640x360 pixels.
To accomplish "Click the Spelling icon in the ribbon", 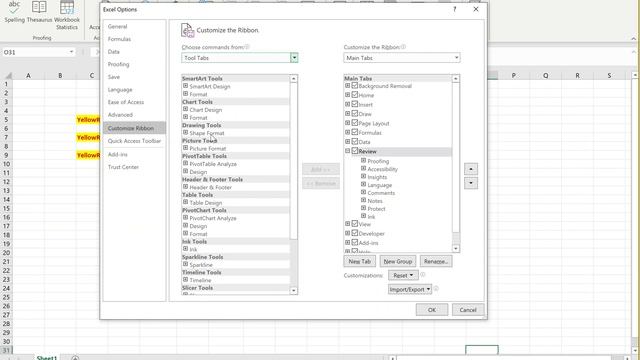I will click(14, 11).
